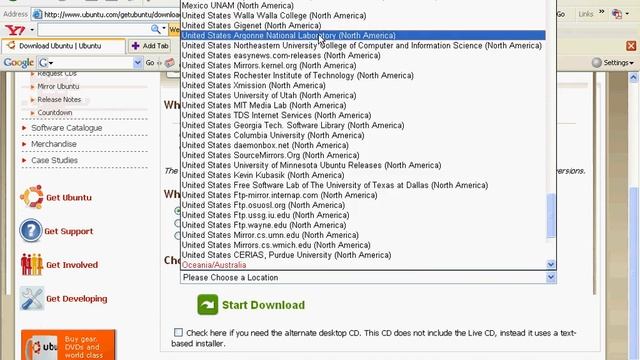Image resolution: width=640 pixels, height=360 pixels.
Task: Click the mirror list scrollbar thumb
Action: (551, 215)
